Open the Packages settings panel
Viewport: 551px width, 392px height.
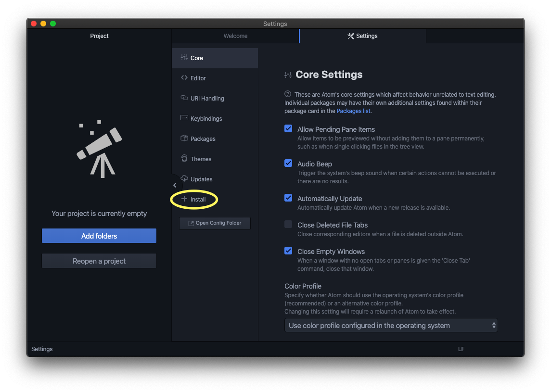(x=184, y=139)
